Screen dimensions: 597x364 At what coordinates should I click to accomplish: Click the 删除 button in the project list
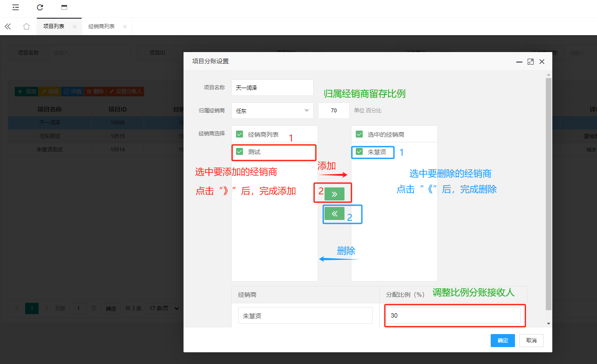click(95, 92)
